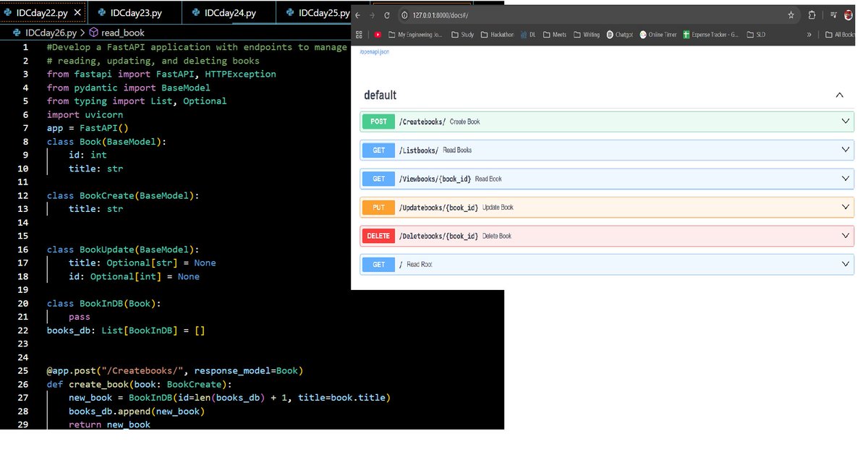The image size is (868, 473).
Task: Click the /Createbooks/ endpoint path
Action: tap(422, 122)
